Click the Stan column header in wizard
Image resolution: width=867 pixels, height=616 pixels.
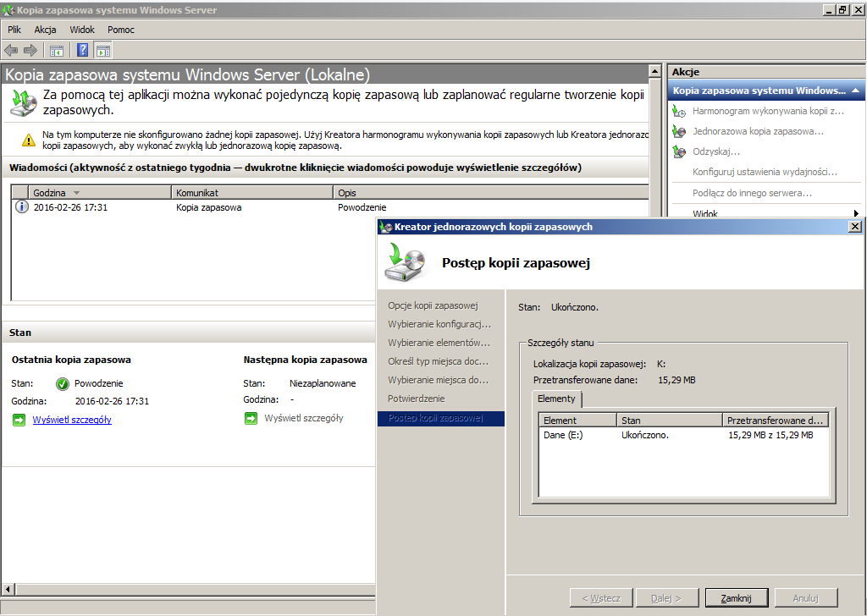coord(670,421)
